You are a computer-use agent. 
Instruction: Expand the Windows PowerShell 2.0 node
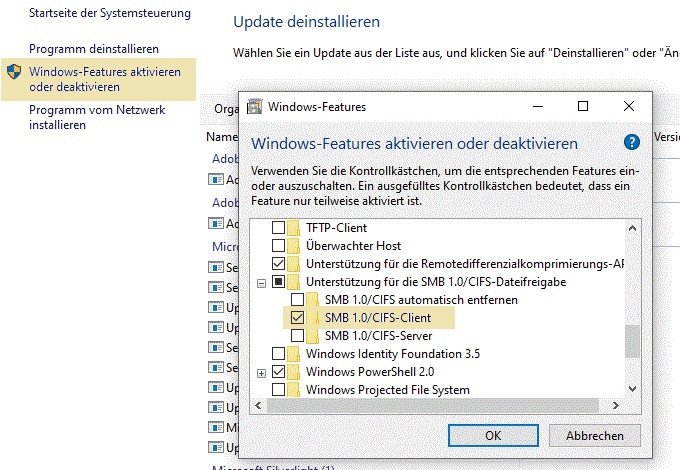pos(262,372)
